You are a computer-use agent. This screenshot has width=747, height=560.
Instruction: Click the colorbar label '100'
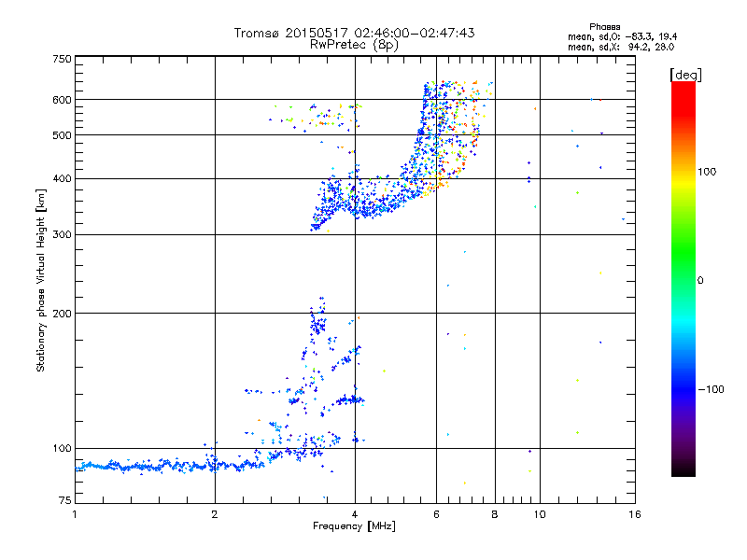click(x=707, y=172)
